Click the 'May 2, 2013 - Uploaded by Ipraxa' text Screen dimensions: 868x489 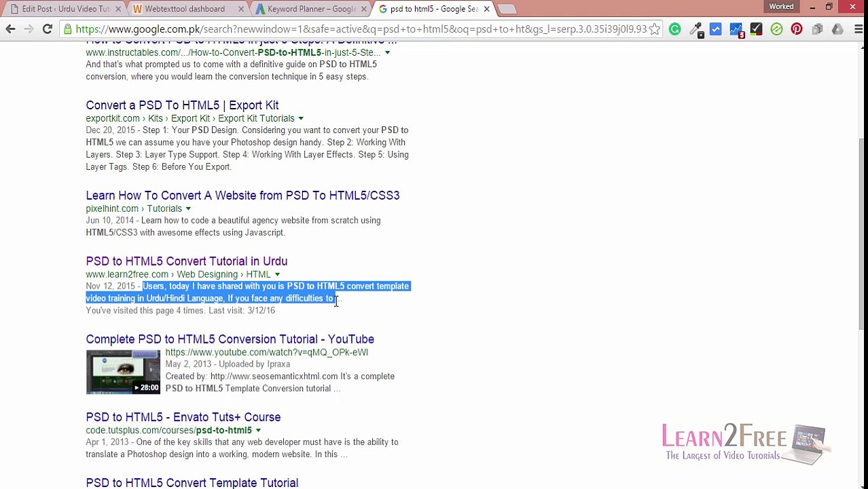(x=228, y=365)
